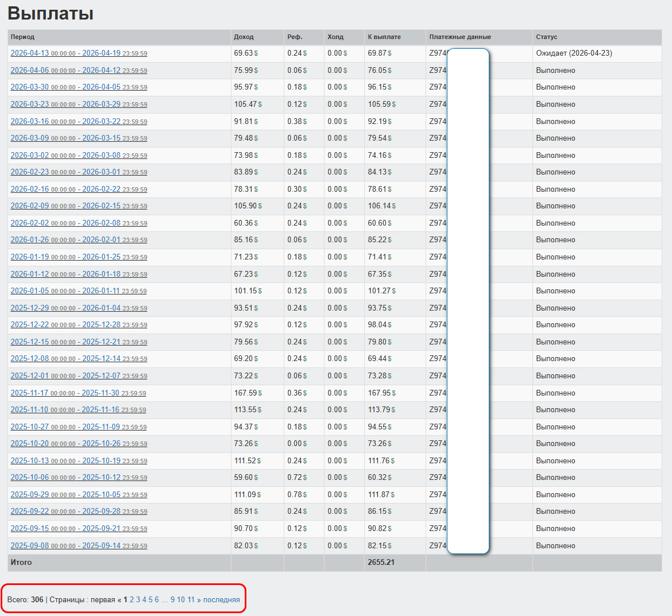Click the 'Выплаты' page heading
This screenshot has width=672, height=616.
tap(51, 13)
